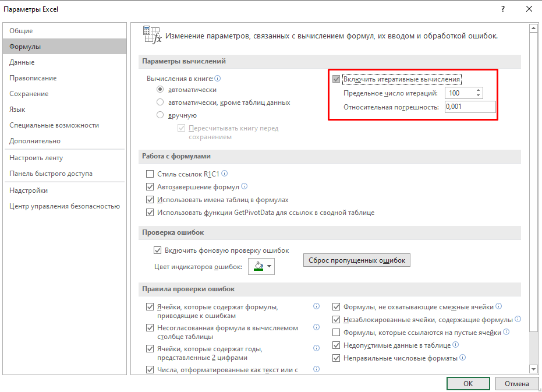The image size is (542, 392).
Task: Toggle Ячейки, которые содержат годы checkbox
Action: pos(150,349)
